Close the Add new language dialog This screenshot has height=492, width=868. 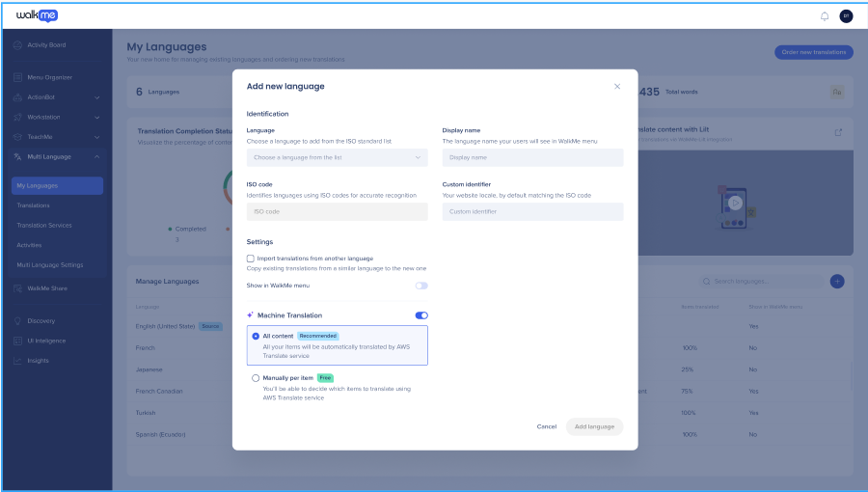tap(617, 87)
